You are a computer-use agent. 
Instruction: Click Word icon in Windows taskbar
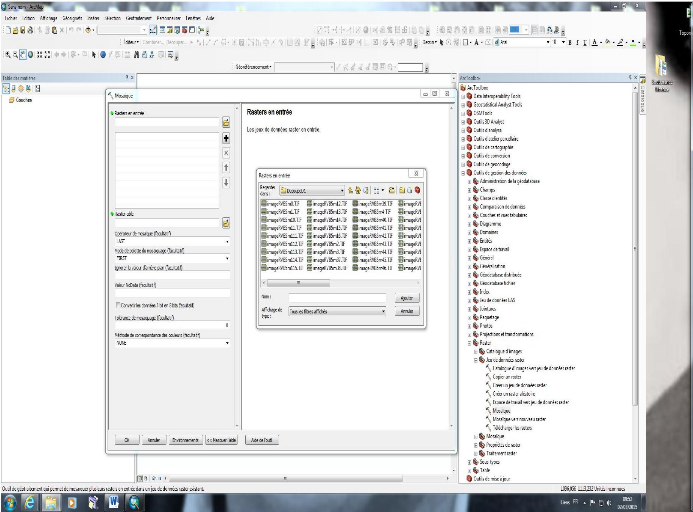pyautogui.click(x=114, y=502)
